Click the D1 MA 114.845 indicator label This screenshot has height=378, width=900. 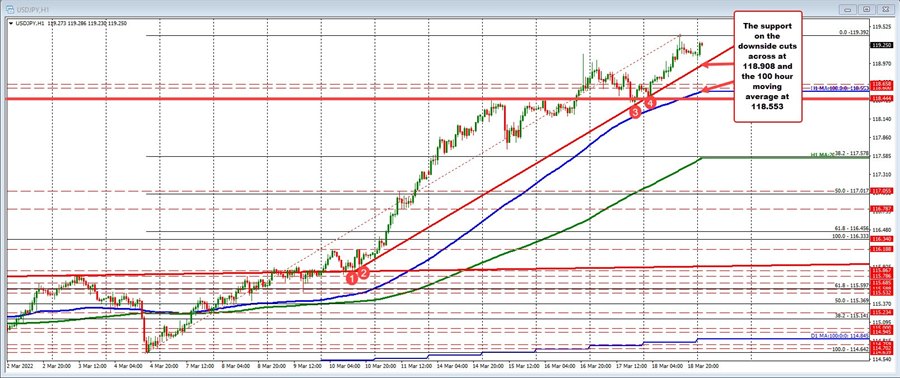(x=841, y=336)
